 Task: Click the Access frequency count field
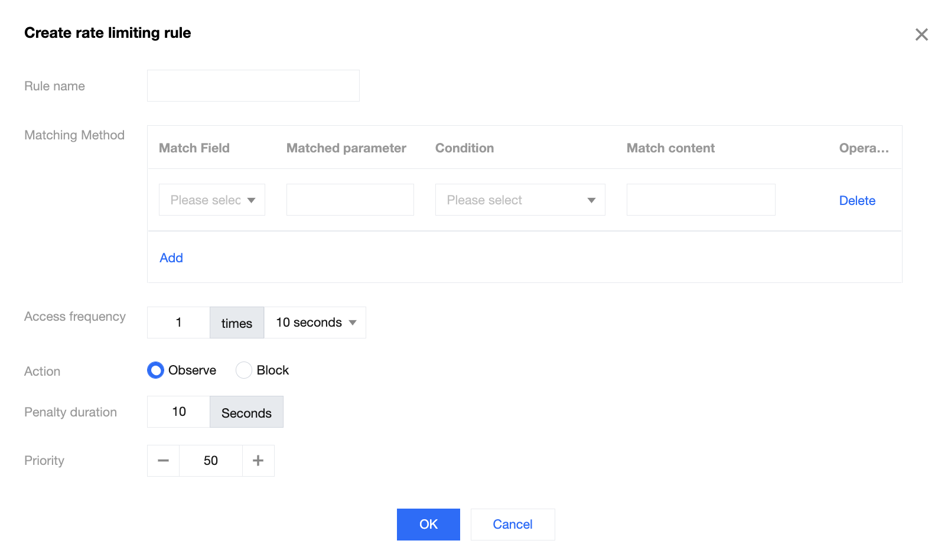click(x=178, y=323)
